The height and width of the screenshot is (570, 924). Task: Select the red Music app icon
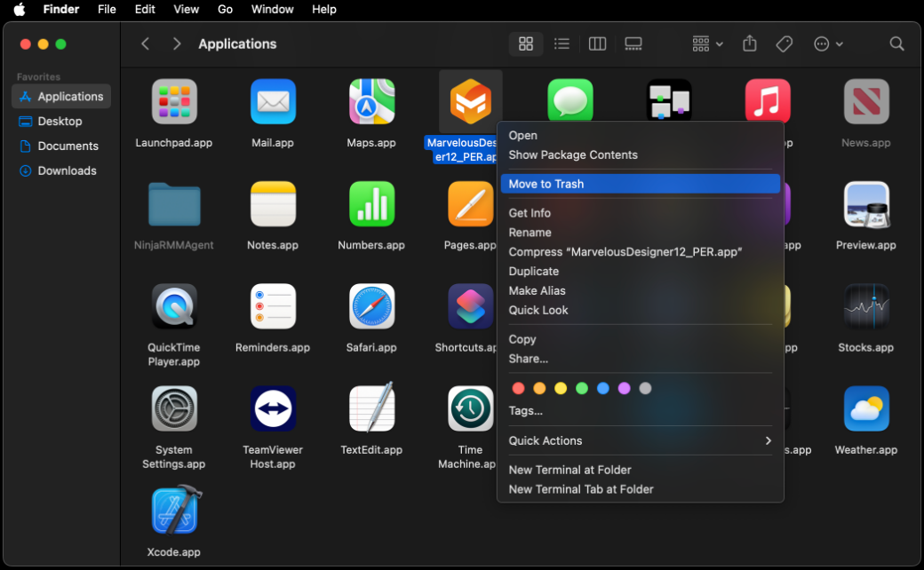click(x=768, y=100)
